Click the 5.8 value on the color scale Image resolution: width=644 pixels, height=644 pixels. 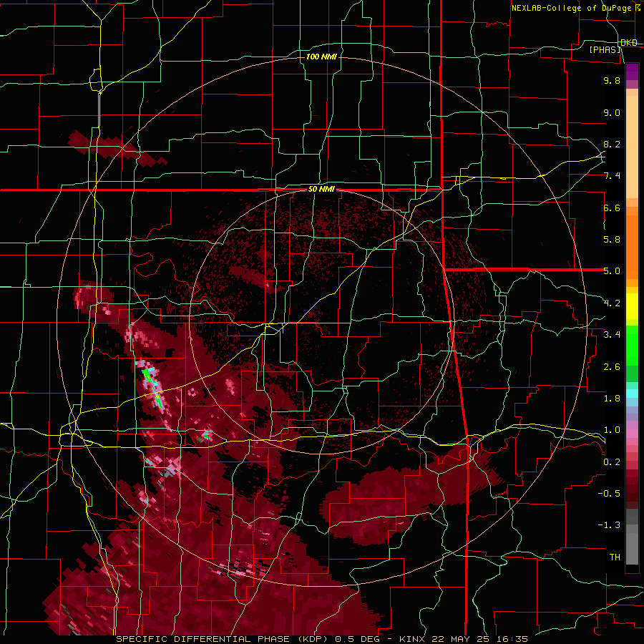(612, 240)
